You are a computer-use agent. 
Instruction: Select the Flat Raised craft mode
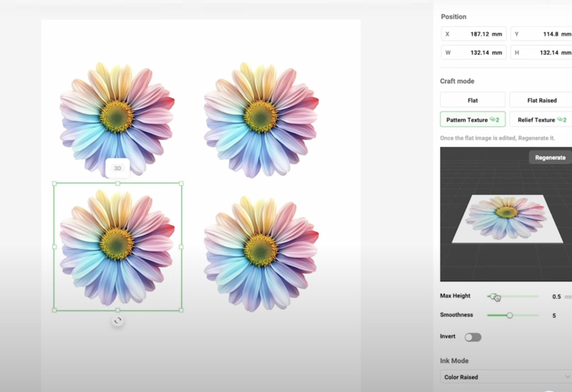pyautogui.click(x=542, y=100)
